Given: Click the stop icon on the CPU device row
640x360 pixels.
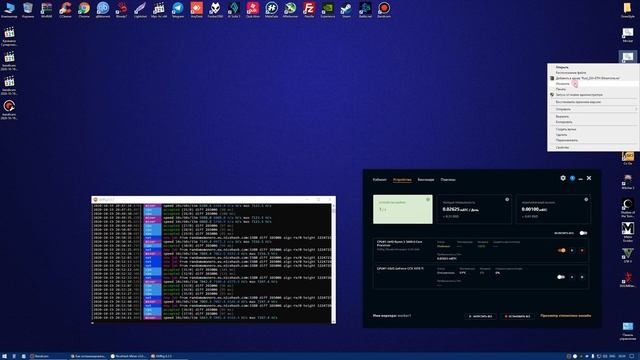Looking at the screenshot, I should (x=582, y=250).
